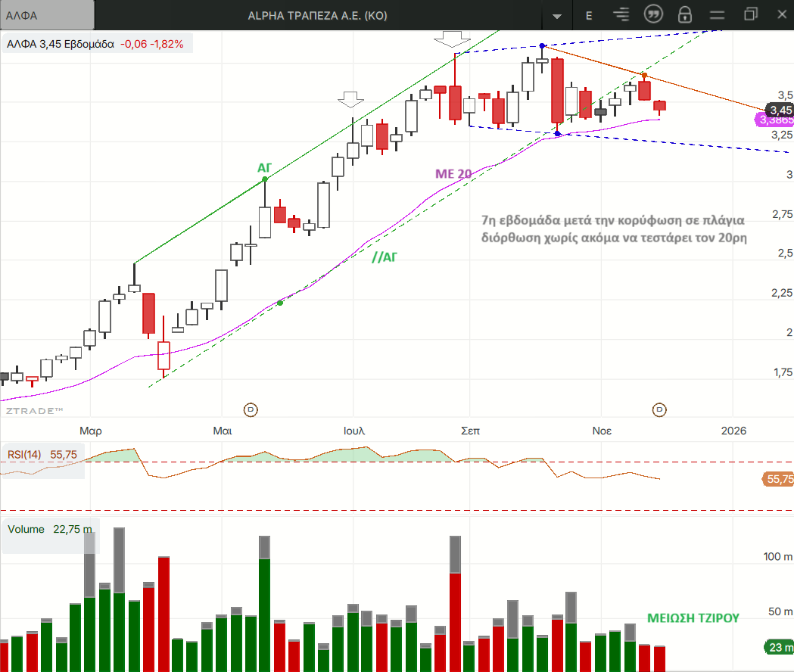Click the green 23 m volume tag
The image size is (794, 672).
[779, 647]
